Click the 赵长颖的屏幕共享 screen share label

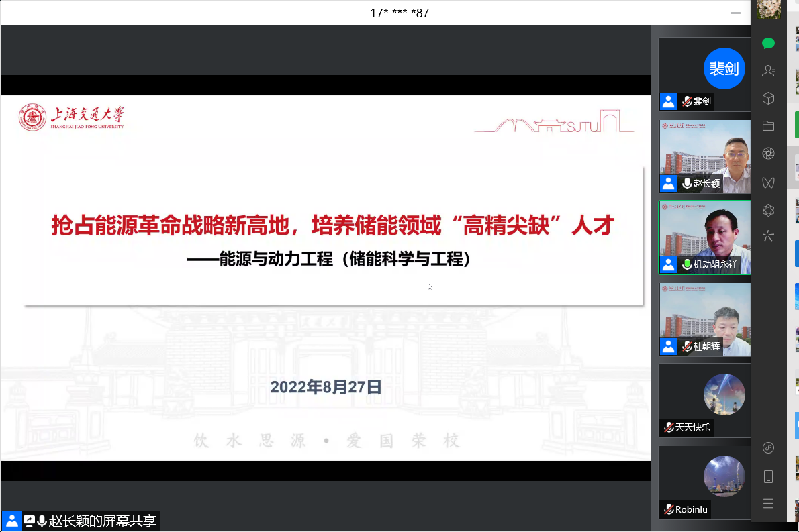102,521
